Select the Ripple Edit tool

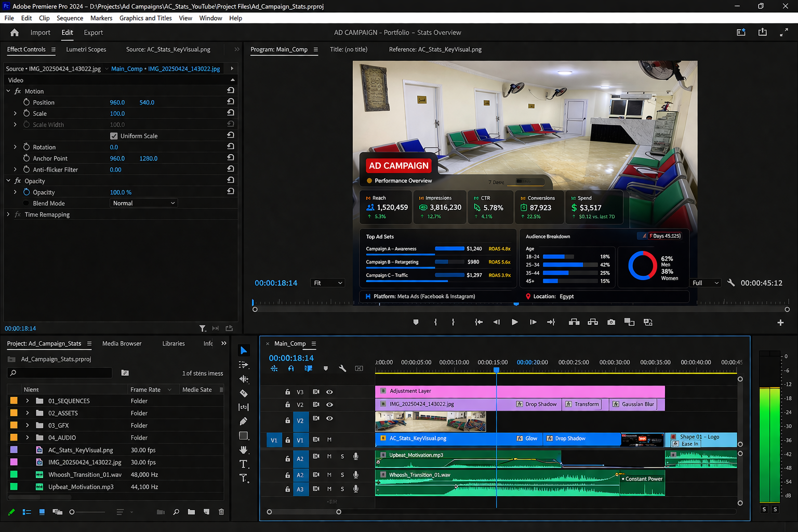pyautogui.click(x=244, y=379)
